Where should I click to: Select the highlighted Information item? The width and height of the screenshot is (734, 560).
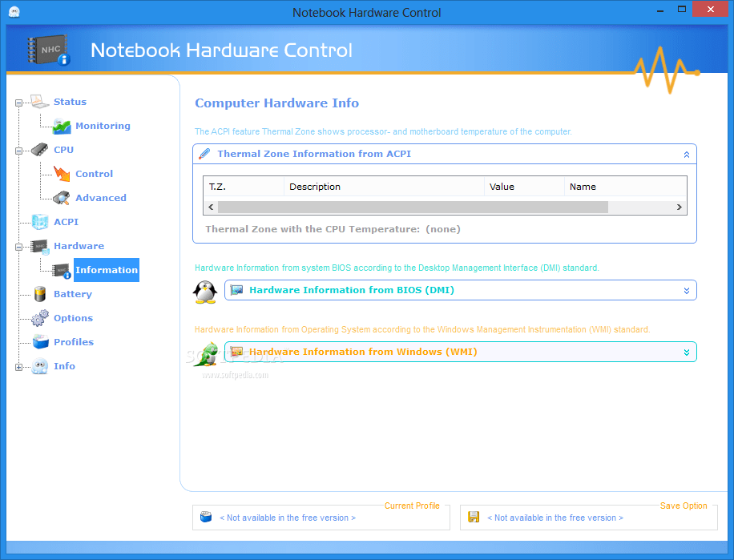click(107, 270)
